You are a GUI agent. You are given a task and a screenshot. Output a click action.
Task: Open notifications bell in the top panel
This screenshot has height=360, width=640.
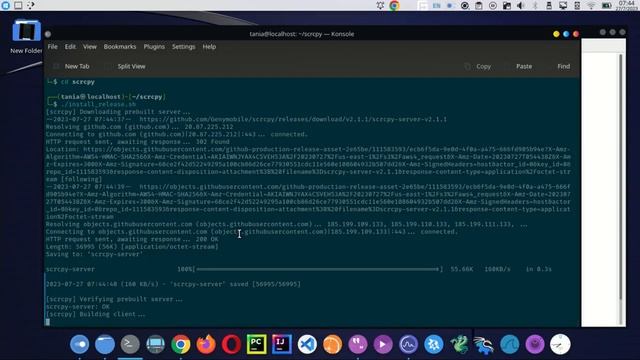click(380, 5)
